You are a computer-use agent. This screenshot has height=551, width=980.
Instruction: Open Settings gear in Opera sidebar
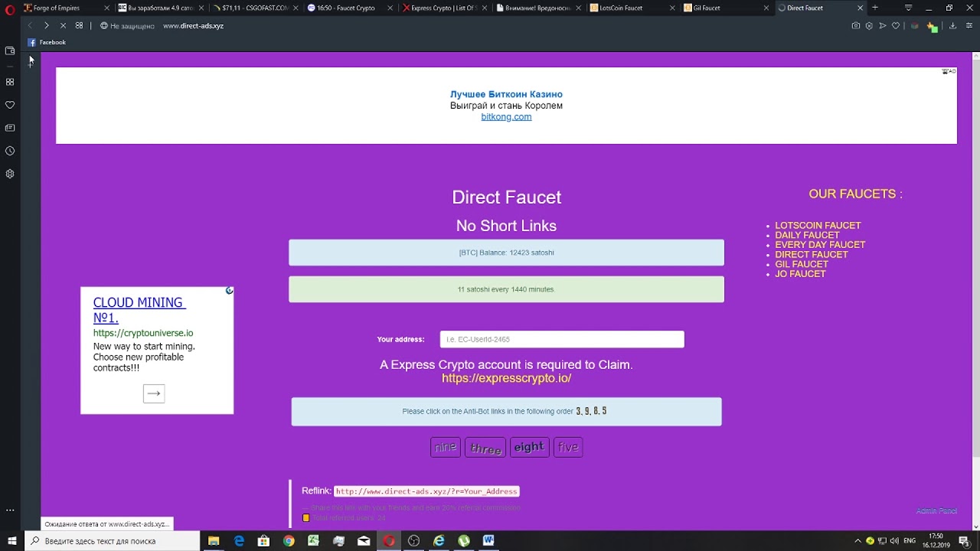coord(10,174)
